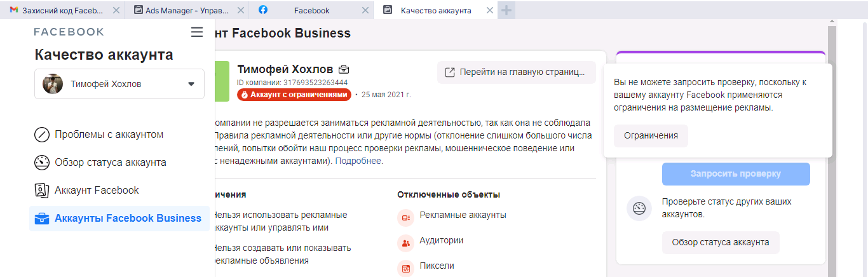868x277 pixels.
Task: Click the Рекламные аккаунты text
Action: (463, 215)
